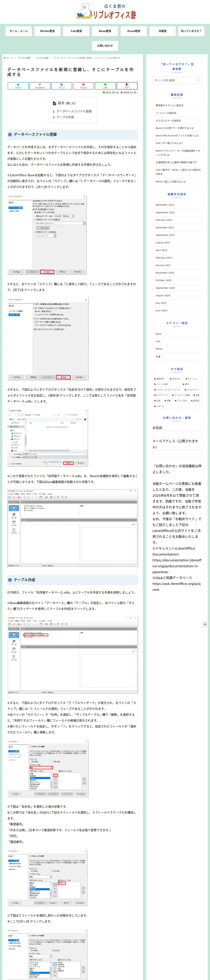This screenshot has height=980, width=210.
Task: Select the カスタマイズ tag
Action: pyautogui.click(x=192, y=390)
